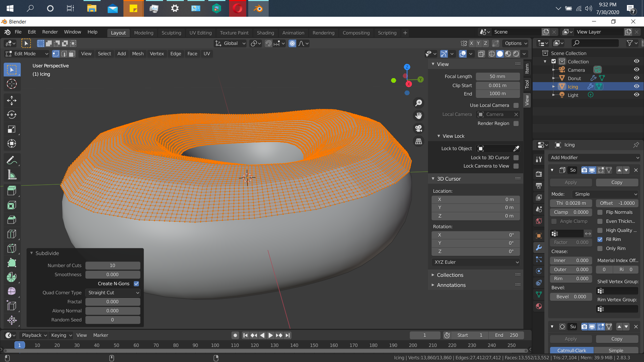Open the Options dropdown in header

(516, 43)
